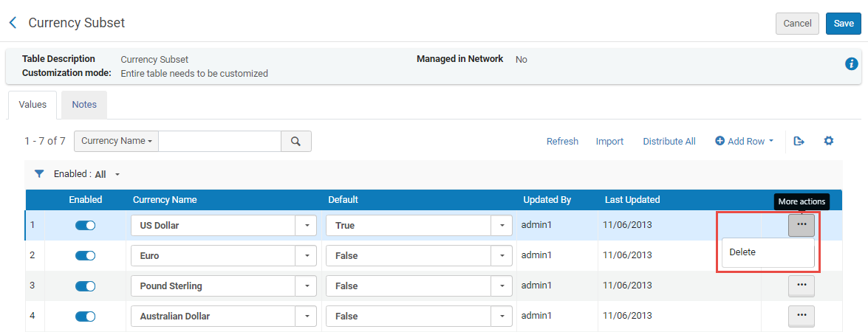Click the back arrow beside Currency Subset
Image resolution: width=868 pixels, height=332 pixels.
pos(13,23)
